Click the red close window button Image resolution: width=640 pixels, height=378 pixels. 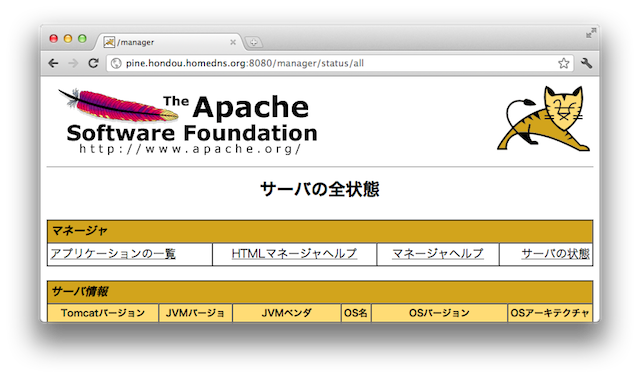point(53,39)
